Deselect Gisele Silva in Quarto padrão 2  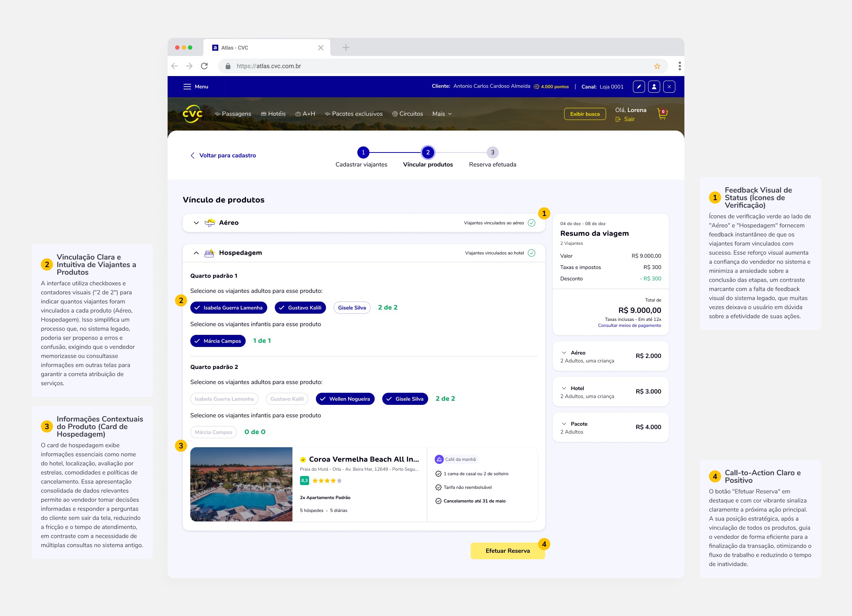405,399
